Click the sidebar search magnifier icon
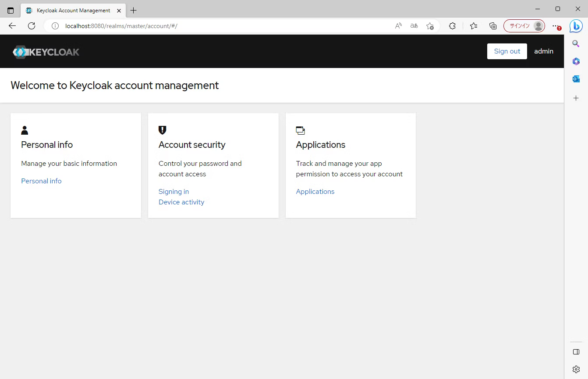 point(576,43)
